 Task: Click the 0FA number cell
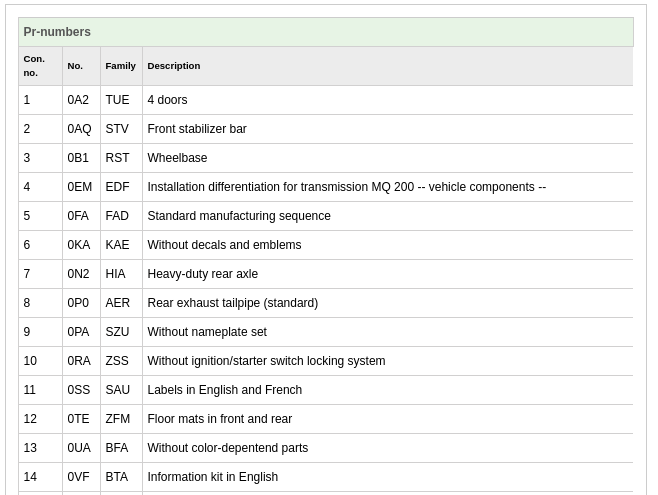pos(81,216)
